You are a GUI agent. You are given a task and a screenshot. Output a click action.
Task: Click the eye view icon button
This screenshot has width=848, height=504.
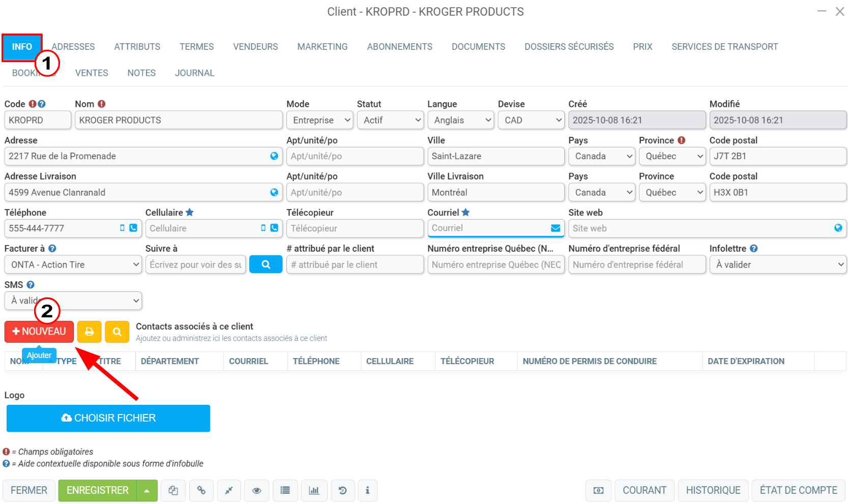[256, 490]
